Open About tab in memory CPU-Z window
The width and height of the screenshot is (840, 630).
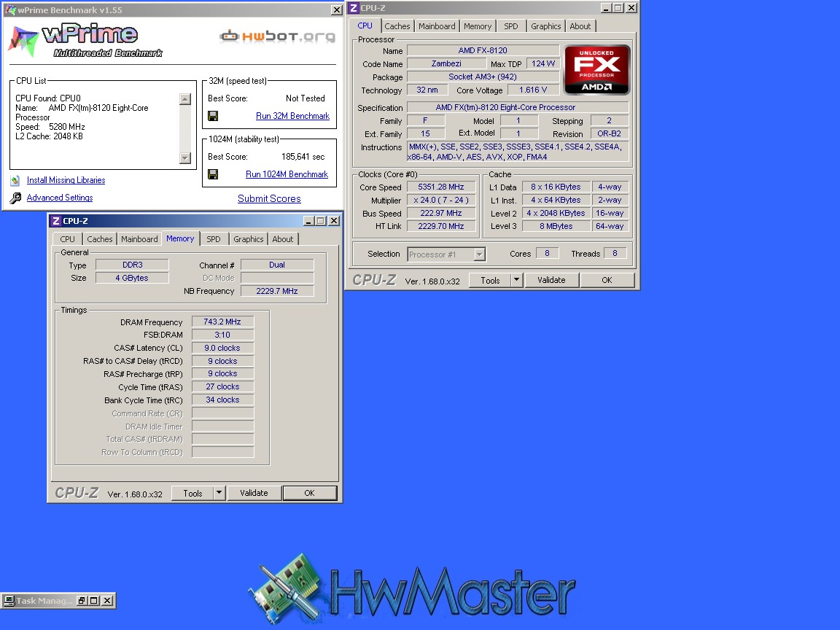coord(283,239)
